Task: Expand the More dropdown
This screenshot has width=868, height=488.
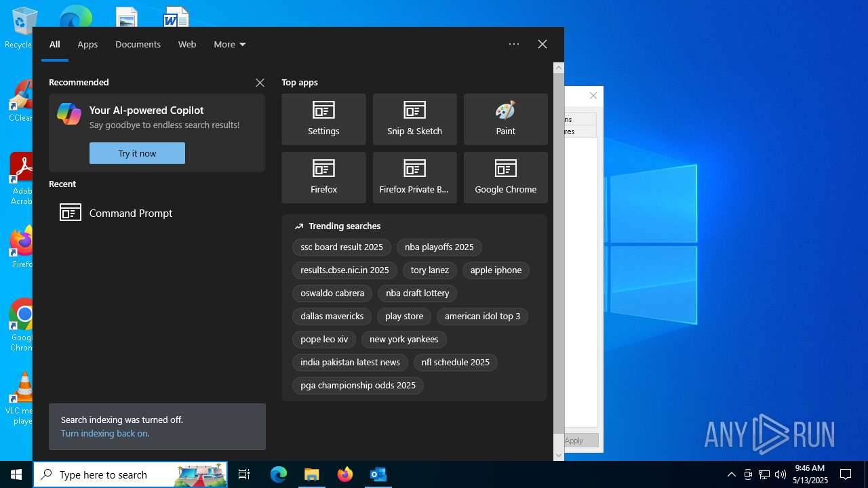Action: [230, 44]
